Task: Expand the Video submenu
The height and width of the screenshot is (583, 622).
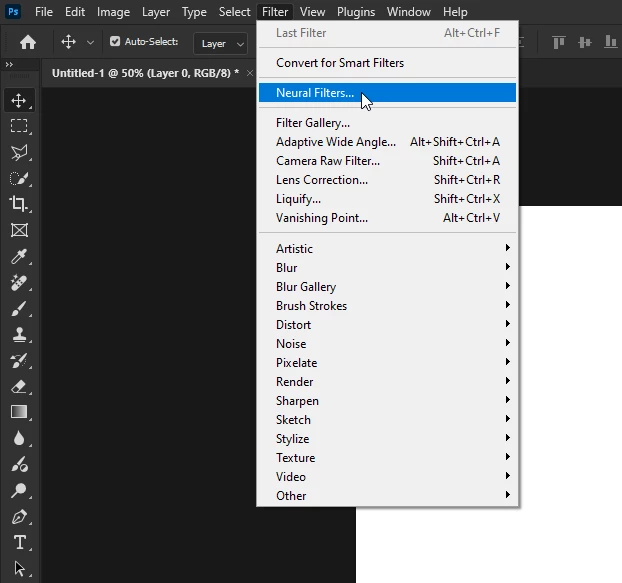Action: pyautogui.click(x=387, y=477)
